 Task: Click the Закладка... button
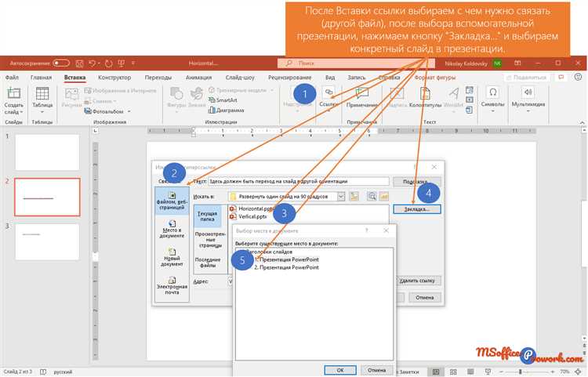417,209
